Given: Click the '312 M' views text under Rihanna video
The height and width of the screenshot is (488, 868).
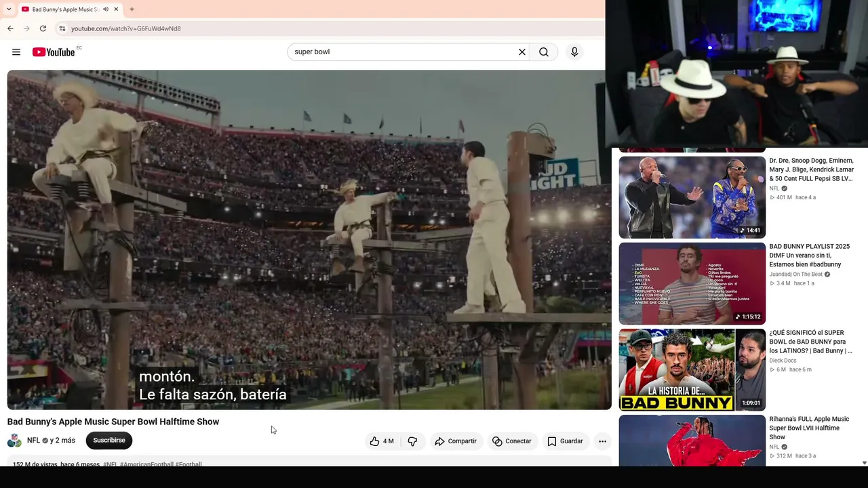Looking at the screenshot, I should (x=784, y=456).
